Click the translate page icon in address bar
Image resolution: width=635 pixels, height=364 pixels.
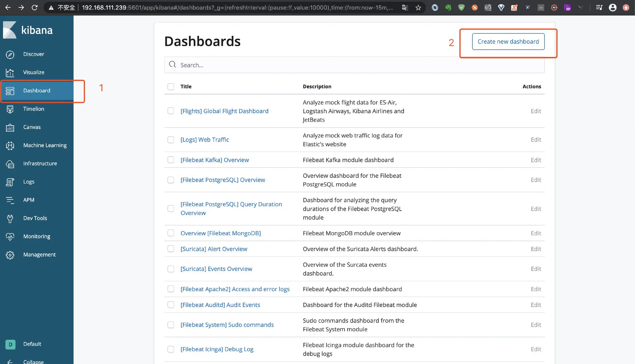click(405, 7)
